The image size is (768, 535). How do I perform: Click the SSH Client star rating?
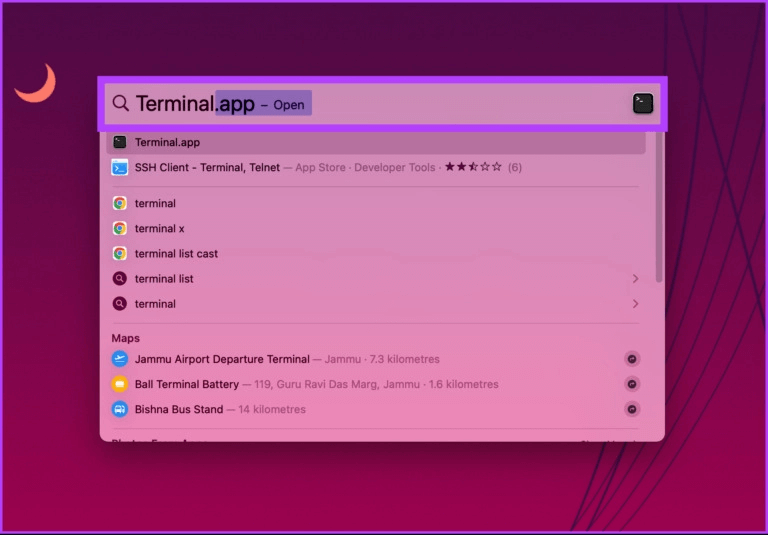(x=473, y=167)
